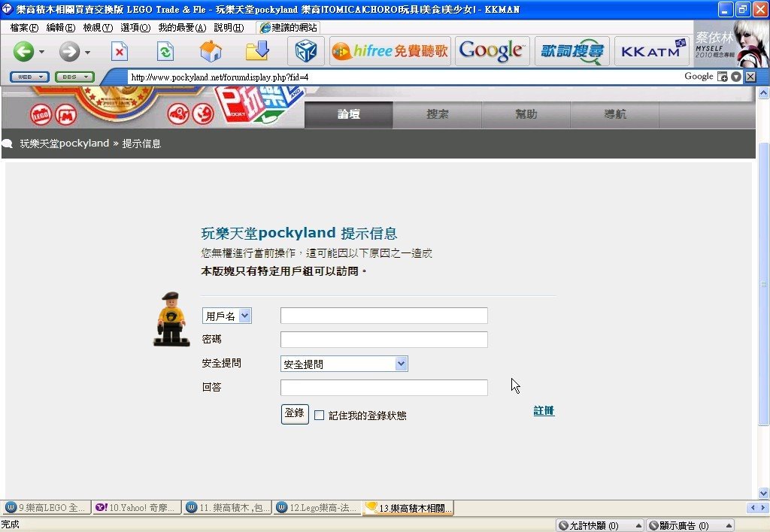The width and height of the screenshot is (770, 532).
Task: Click the LEGO minifigure image
Action: [x=171, y=319]
